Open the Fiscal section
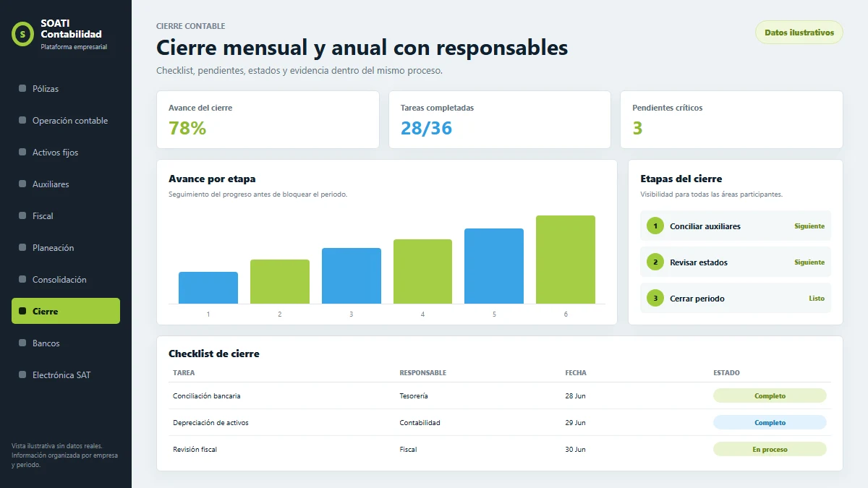 [x=66, y=216]
